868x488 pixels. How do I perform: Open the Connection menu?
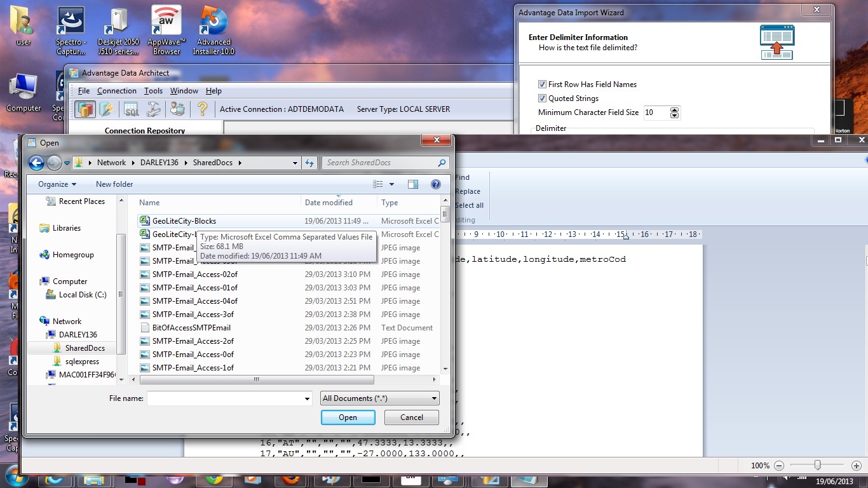(x=116, y=91)
